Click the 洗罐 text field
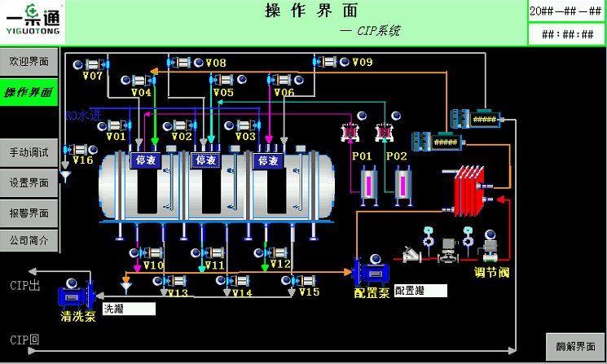607x364 pixels. (128, 309)
